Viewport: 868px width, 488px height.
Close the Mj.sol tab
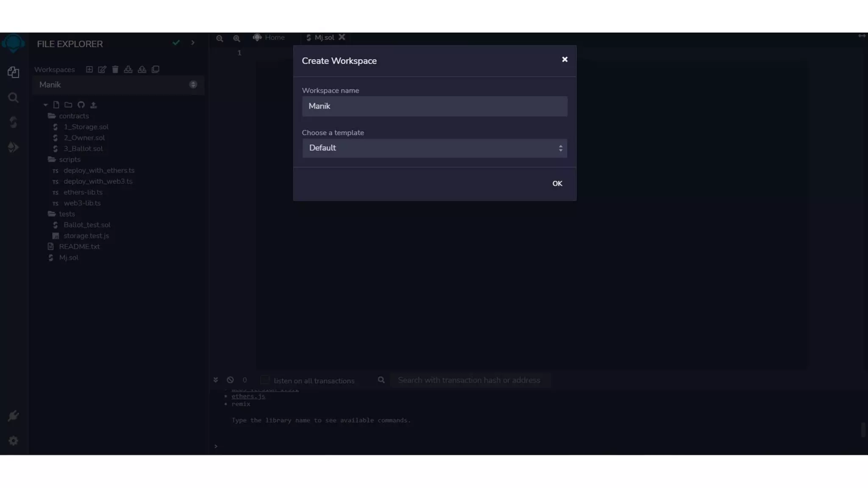pos(342,37)
